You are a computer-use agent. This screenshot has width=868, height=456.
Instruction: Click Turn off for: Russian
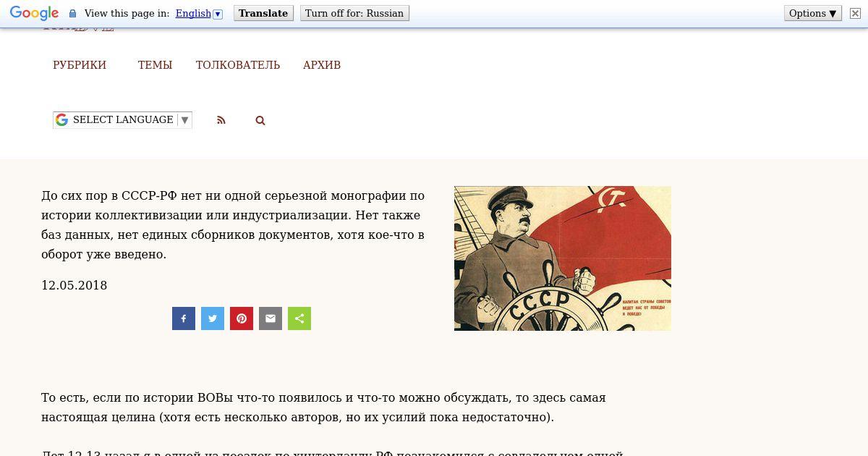click(x=354, y=13)
